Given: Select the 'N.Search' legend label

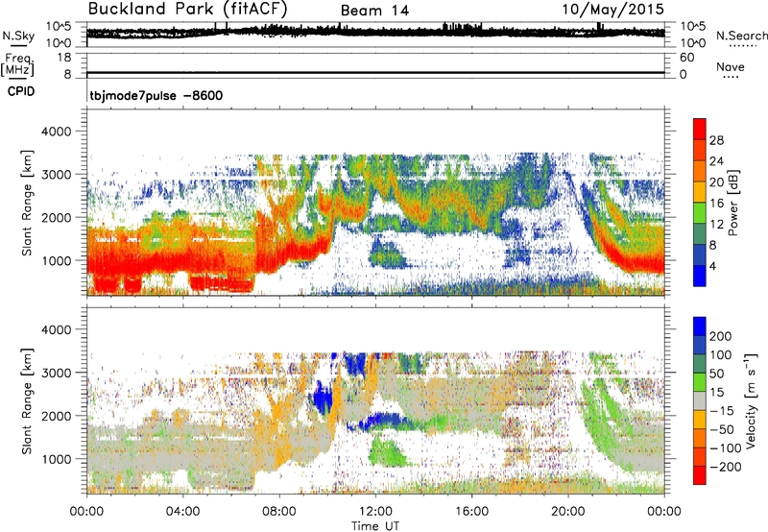Looking at the screenshot, I should click(x=742, y=36).
